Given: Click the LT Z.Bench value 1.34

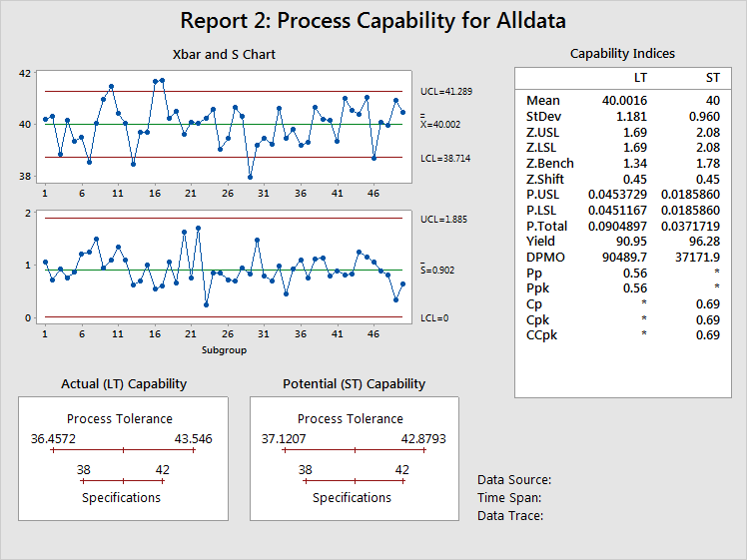Looking at the screenshot, I should pyautogui.click(x=635, y=164).
